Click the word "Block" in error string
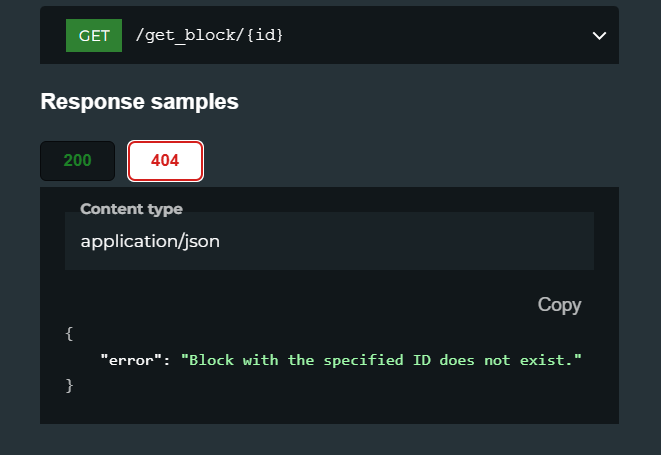 [212, 360]
